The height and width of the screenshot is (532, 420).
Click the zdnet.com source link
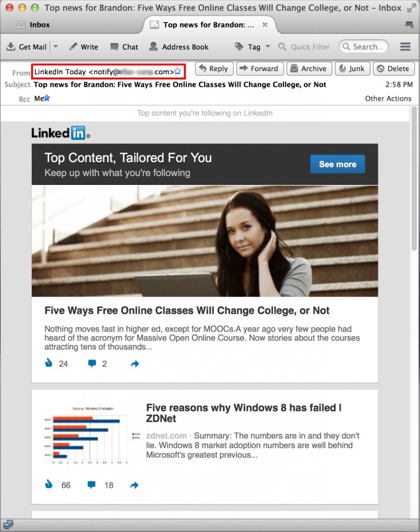(x=166, y=436)
